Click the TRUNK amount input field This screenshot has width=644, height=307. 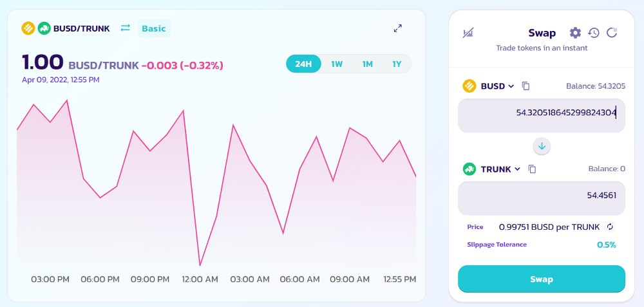coord(542,198)
